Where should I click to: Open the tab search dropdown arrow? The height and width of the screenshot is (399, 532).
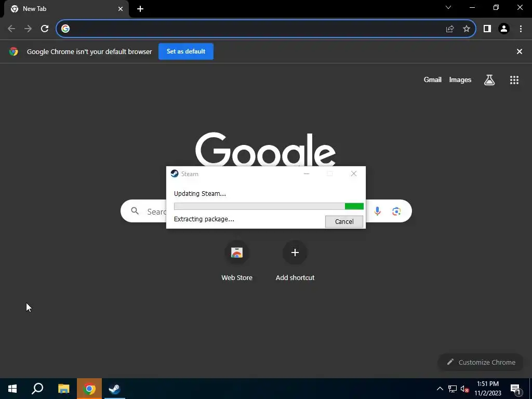point(448,7)
